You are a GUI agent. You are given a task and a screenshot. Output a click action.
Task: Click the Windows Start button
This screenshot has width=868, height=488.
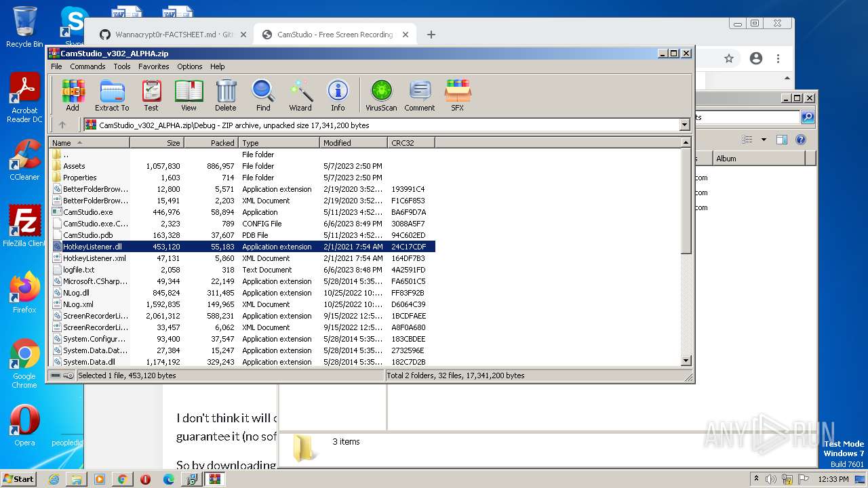[x=19, y=479]
